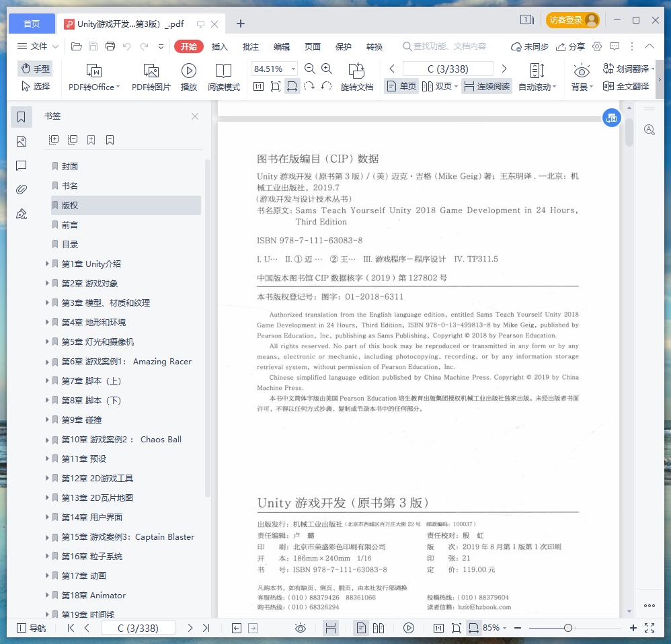This screenshot has height=644, width=671.
Task: Expand chapter 18 Animator bookmark
Action: (47, 595)
